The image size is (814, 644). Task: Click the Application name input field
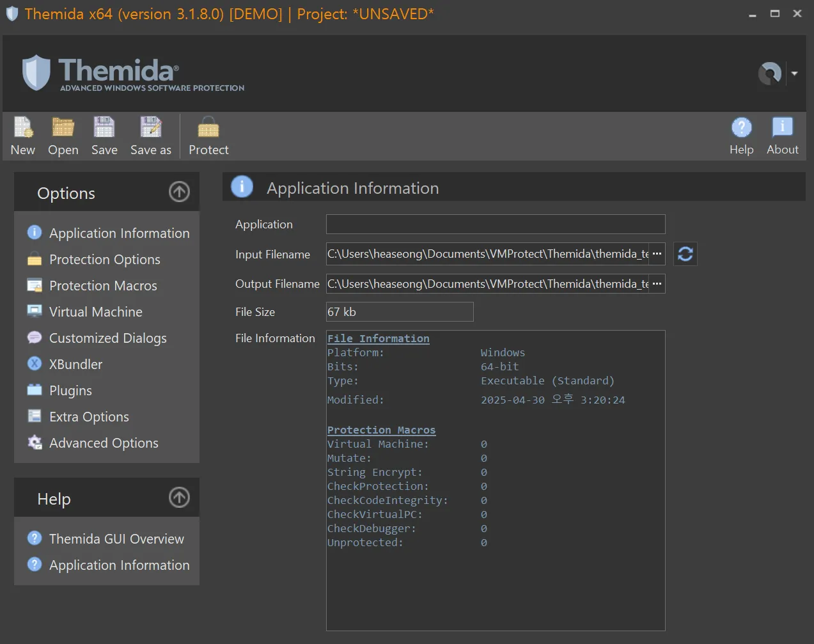(x=496, y=224)
